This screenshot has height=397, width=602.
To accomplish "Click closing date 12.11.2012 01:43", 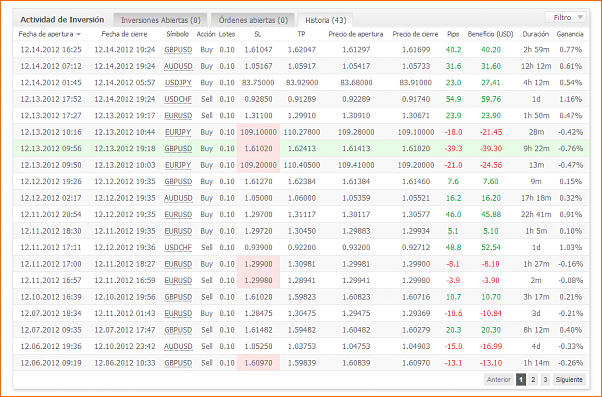I will point(125,314).
